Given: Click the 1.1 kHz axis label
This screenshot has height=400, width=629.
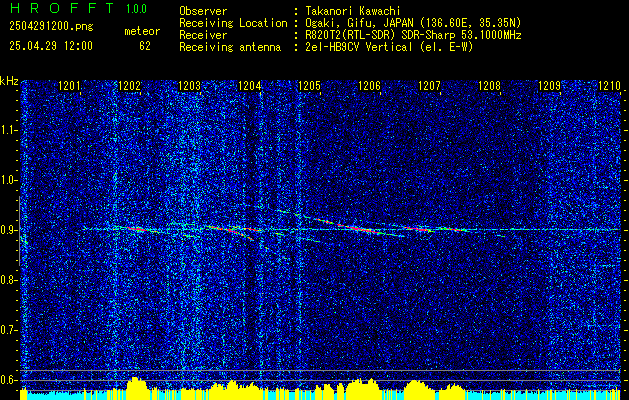Looking at the screenshot, I should 8,130.
